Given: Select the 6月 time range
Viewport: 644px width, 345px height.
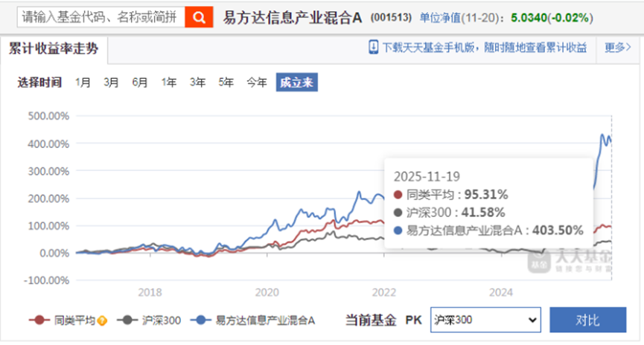Looking at the screenshot, I should (x=140, y=83).
